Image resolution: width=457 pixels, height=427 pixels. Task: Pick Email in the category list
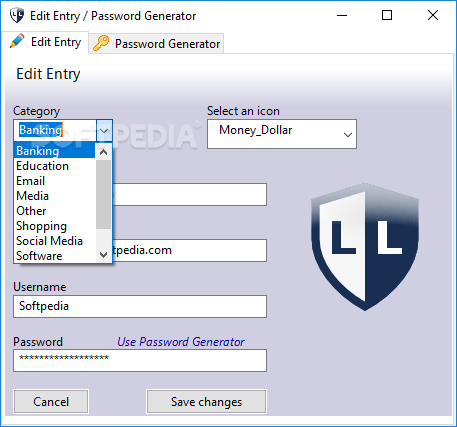[54, 181]
